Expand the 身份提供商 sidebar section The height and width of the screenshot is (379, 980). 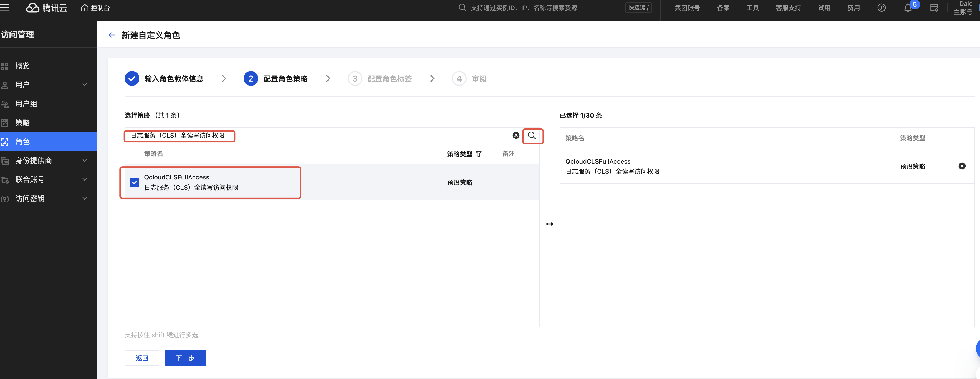(48, 161)
